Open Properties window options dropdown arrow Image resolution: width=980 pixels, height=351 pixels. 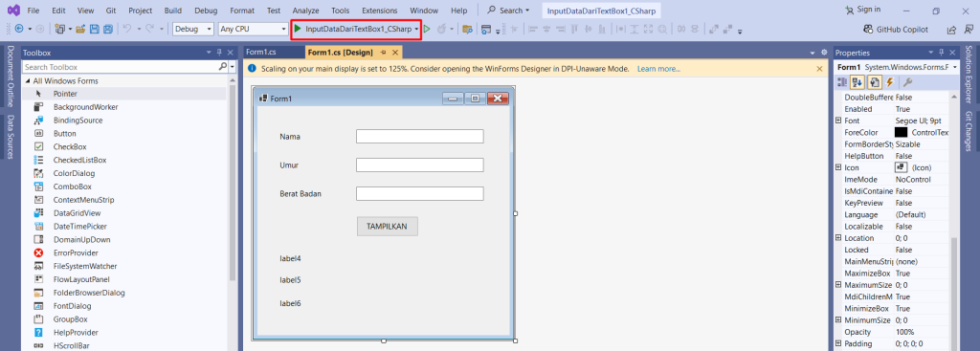pyautogui.click(x=931, y=53)
